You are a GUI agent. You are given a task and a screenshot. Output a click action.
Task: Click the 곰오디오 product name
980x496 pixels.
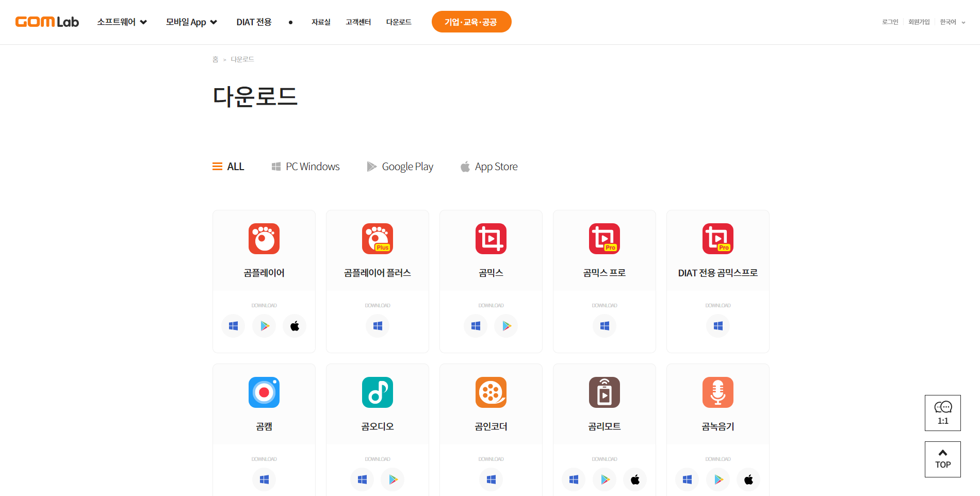378,426
